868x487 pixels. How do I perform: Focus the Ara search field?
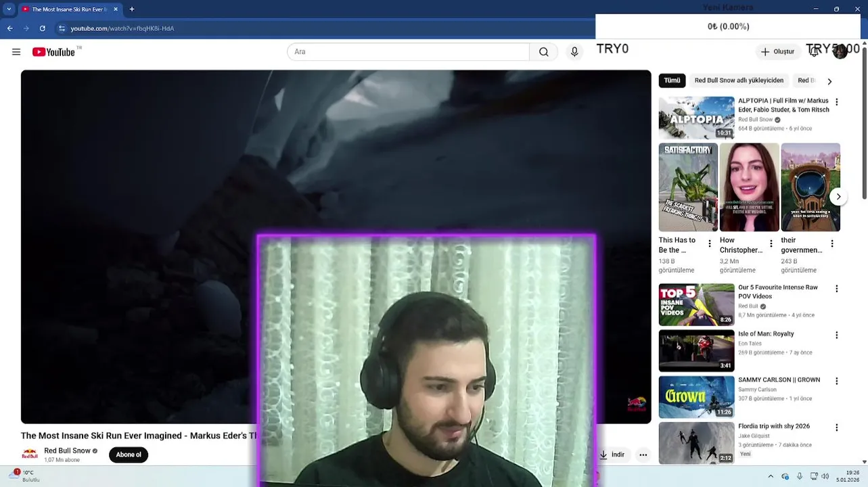tap(408, 52)
